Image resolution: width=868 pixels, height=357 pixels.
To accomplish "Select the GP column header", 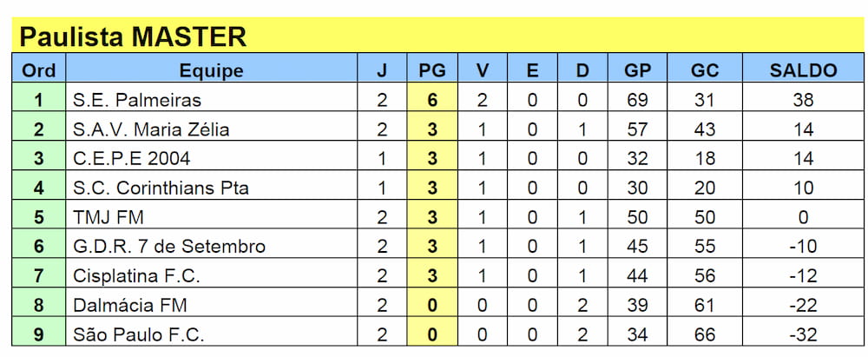I will pos(637,70).
